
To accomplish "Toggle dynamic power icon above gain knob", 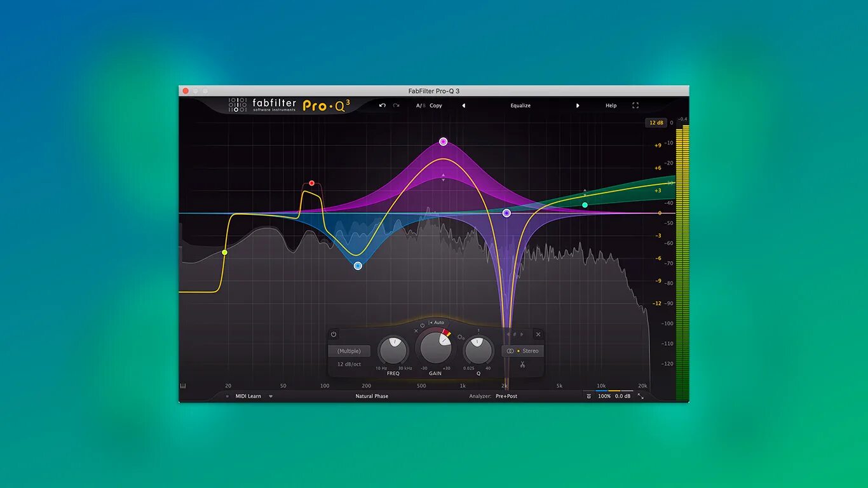I will pyautogui.click(x=423, y=325).
